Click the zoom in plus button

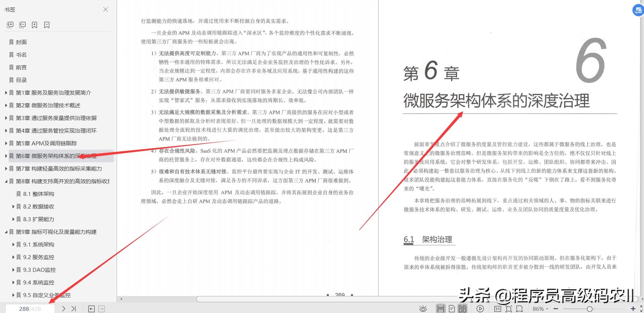coord(633,309)
